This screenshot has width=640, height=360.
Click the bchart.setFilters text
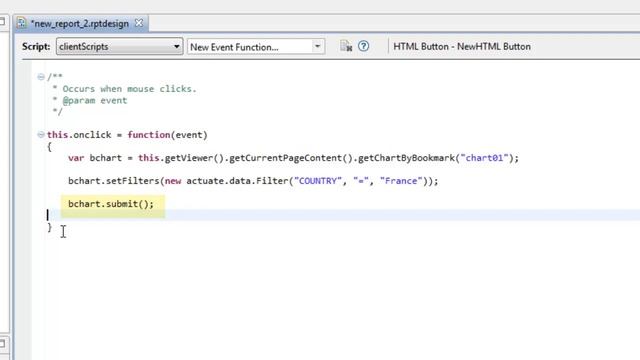click(x=113, y=181)
